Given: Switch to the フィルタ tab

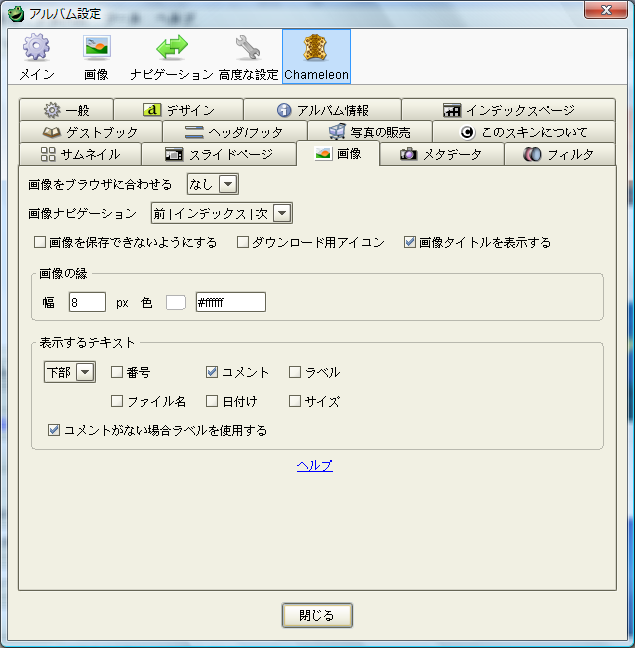Looking at the screenshot, I should pos(560,154).
